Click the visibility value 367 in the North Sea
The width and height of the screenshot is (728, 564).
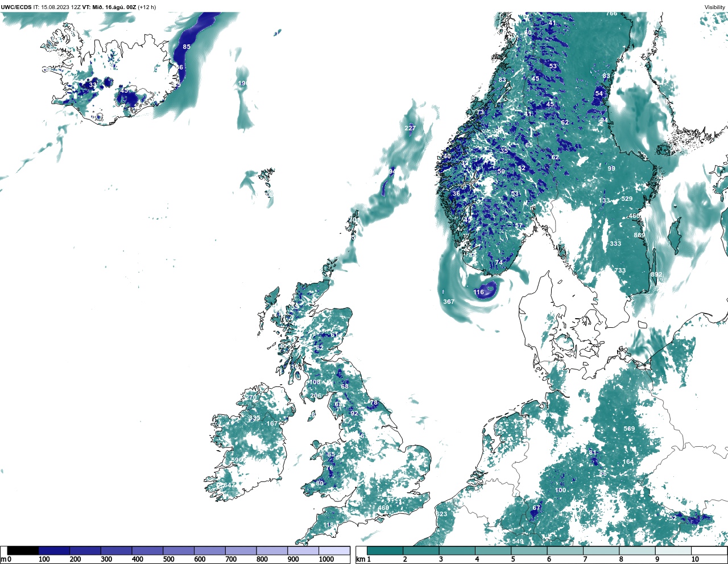point(449,302)
